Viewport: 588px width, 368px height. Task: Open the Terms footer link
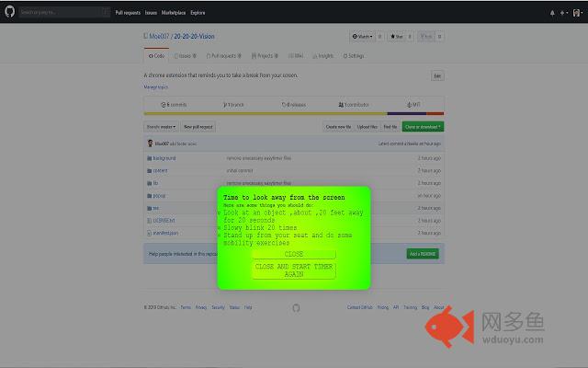click(186, 307)
